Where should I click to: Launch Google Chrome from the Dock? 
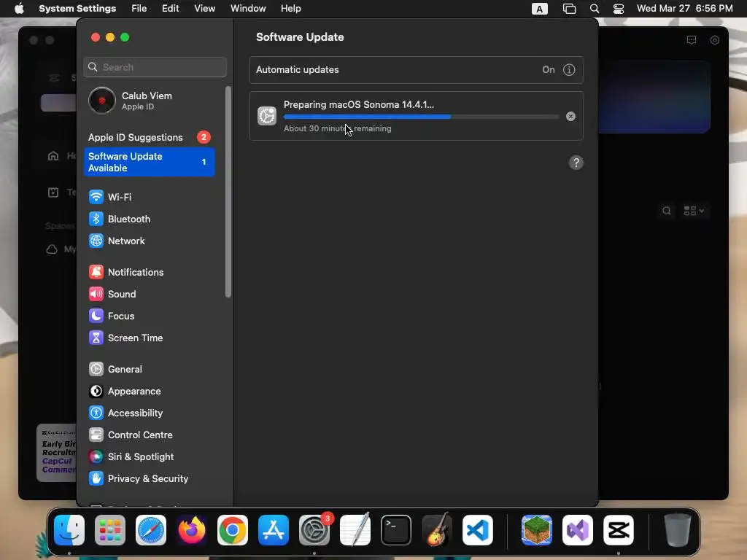click(x=233, y=530)
